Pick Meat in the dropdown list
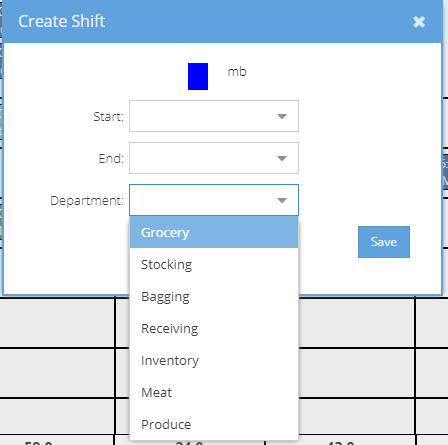The image size is (448, 445). pyautogui.click(x=214, y=392)
